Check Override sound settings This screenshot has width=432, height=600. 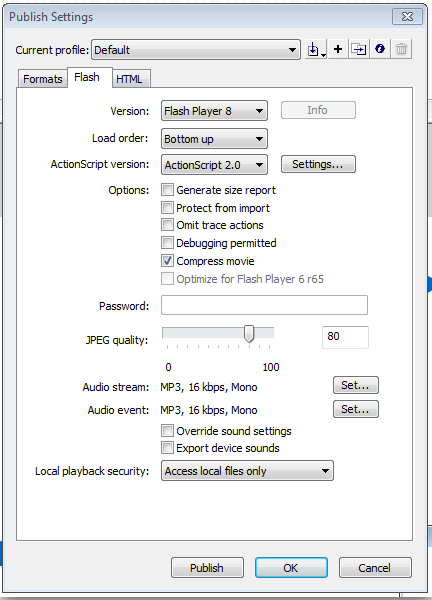point(167,431)
